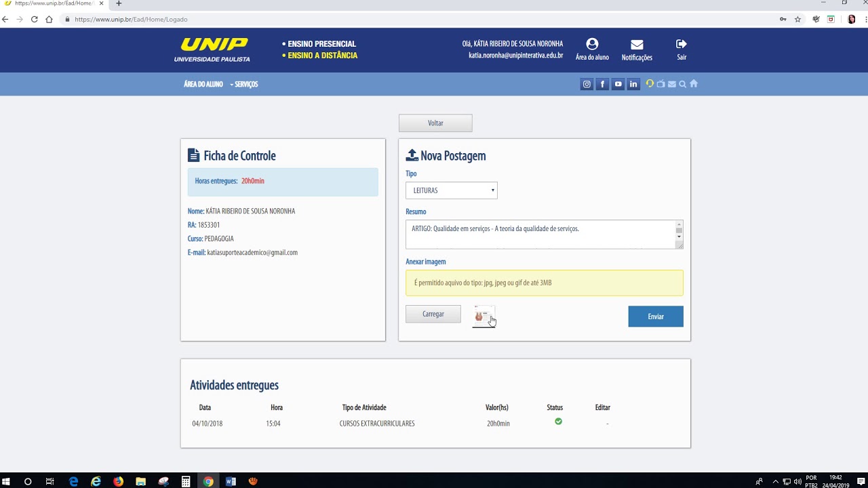
Task: Click the saved-passwords key icon
Action: (783, 19)
